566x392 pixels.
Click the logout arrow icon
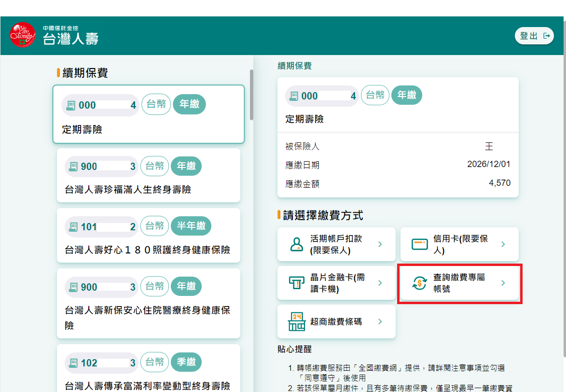pos(547,36)
